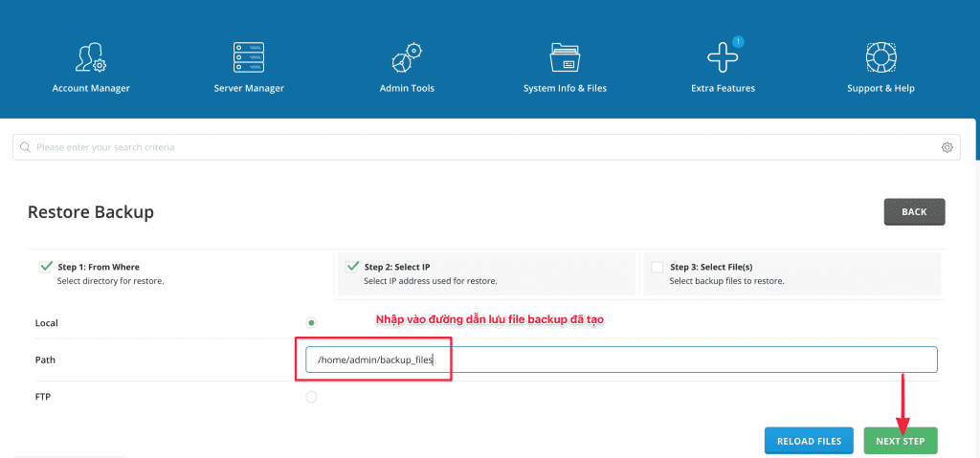This screenshot has width=980, height=458.
Task: Open the Account Manager icon
Action: click(x=90, y=57)
